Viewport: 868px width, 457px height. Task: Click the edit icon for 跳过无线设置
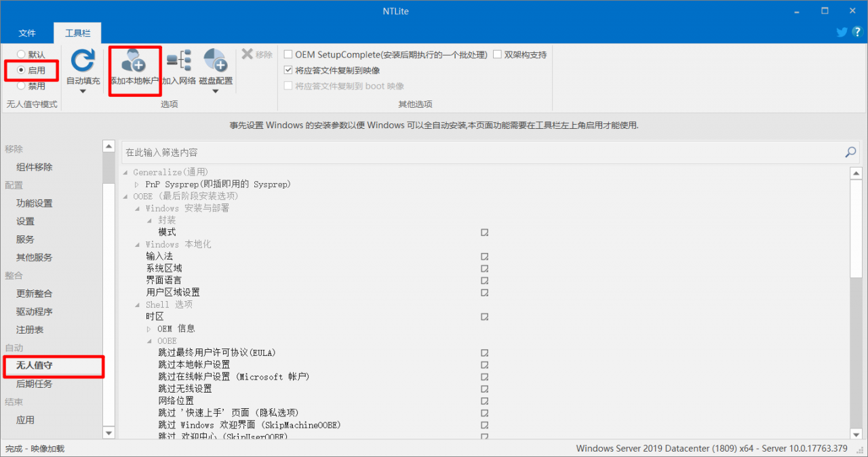485,389
